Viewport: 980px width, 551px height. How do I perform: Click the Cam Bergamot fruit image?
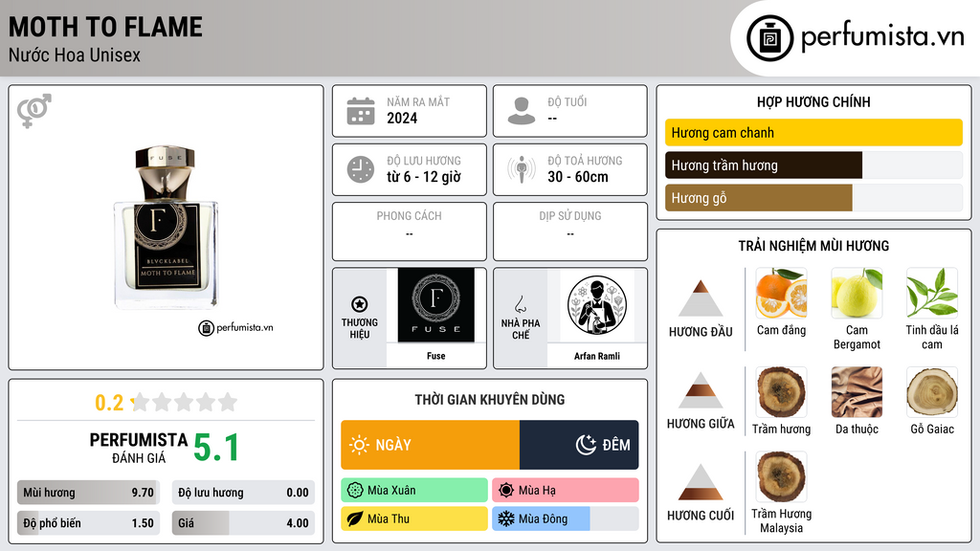[x=857, y=293]
